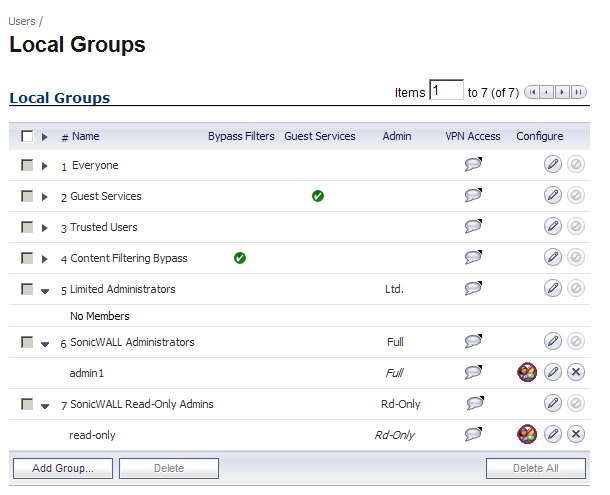Screen dimensions: 610x495
Task: Edit SonicWALL Administrators group pencil icon
Action: 552,341
